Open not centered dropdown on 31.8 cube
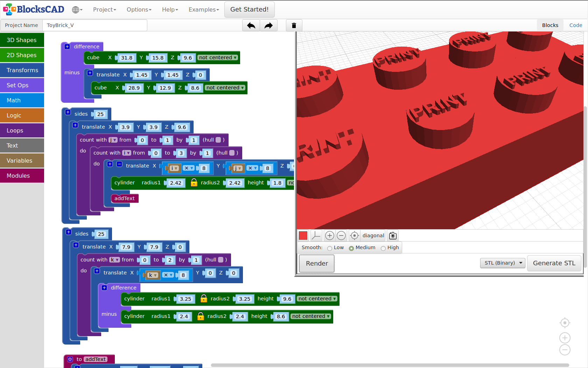Image resolution: width=588 pixels, height=368 pixels. coord(218,57)
